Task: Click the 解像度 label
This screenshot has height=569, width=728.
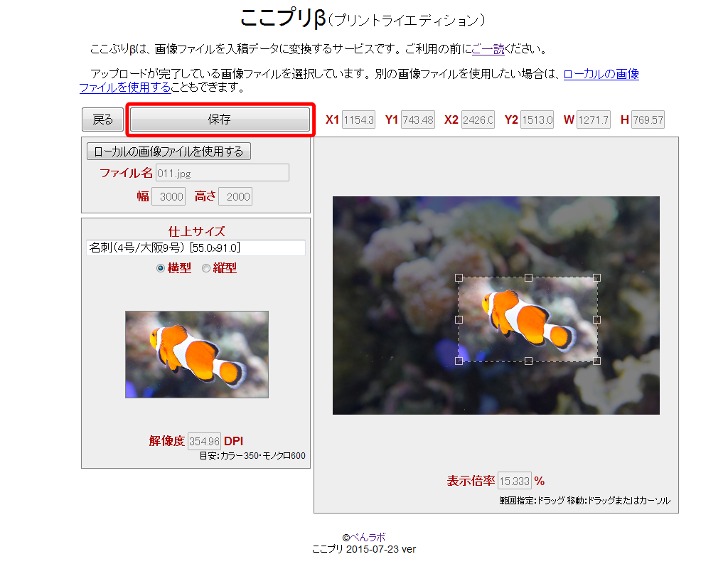Action: pyautogui.click(x=167, y=441)
